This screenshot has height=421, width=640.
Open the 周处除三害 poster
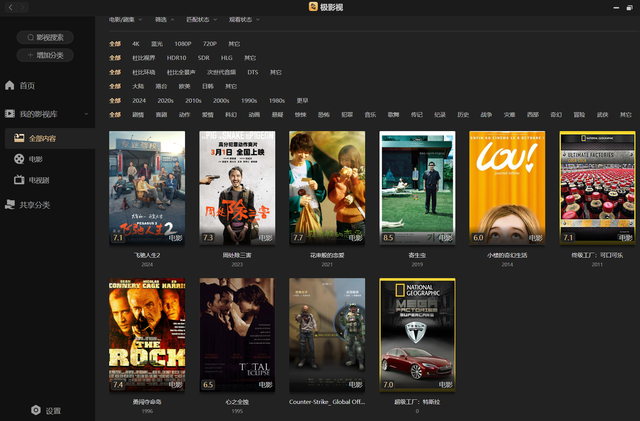tap(237, 188)
